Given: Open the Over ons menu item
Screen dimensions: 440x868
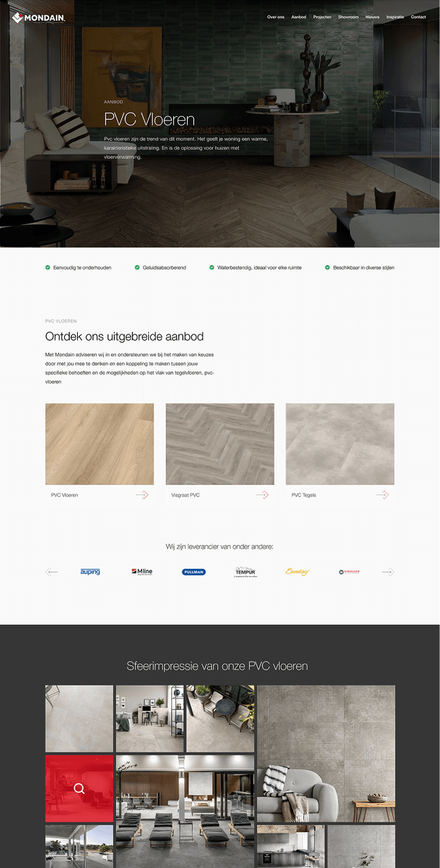Looking at the screenshot, I should [276, 17].
